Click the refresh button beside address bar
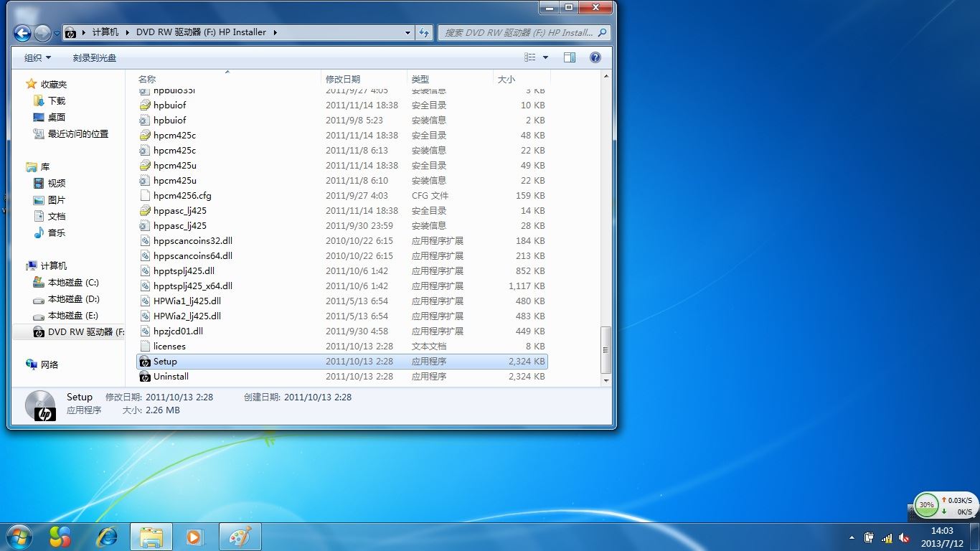 tap(424, 32)
